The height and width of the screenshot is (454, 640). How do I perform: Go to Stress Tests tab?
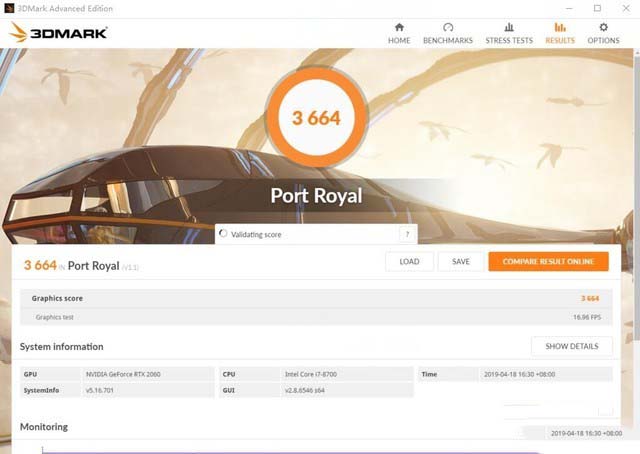pos(509,33)
